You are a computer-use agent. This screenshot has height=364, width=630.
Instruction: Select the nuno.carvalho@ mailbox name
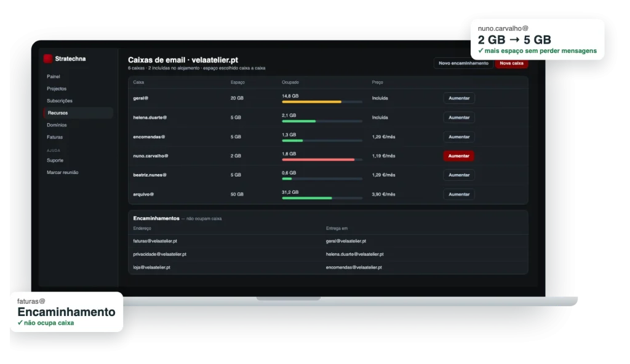click(151, 156)
